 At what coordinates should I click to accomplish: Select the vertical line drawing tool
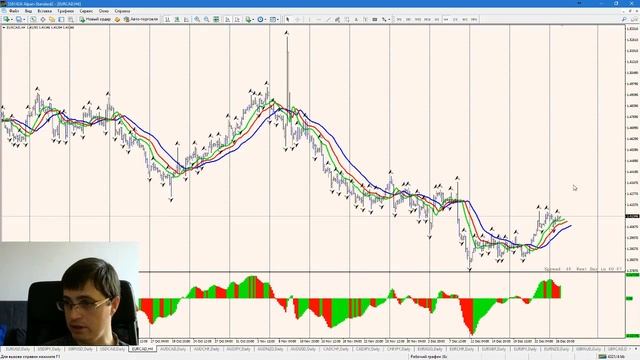click(x=309, y=19)
